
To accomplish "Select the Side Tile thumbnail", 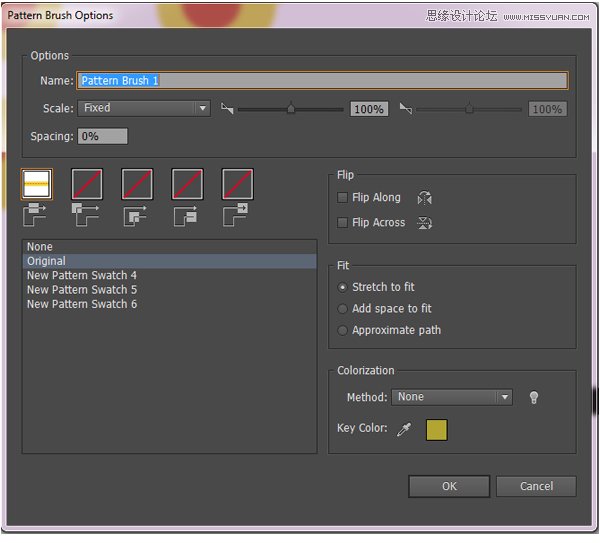I will pos(36,184).
